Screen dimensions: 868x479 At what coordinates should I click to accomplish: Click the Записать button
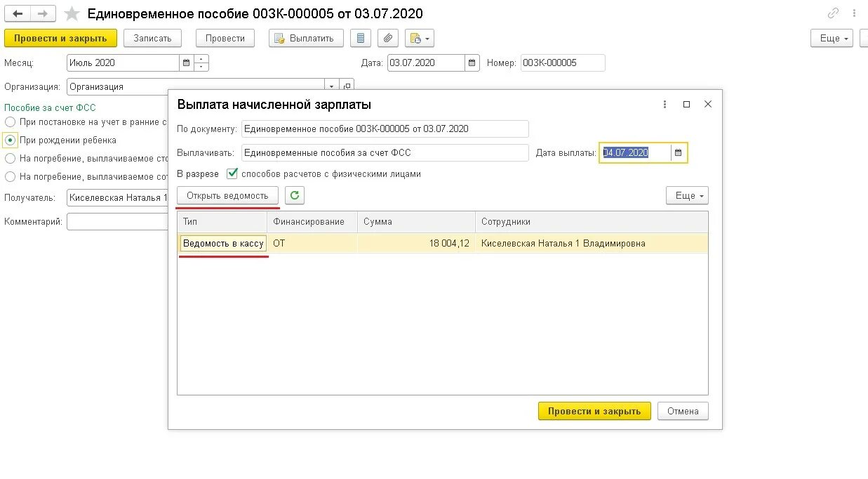(152, 38)
